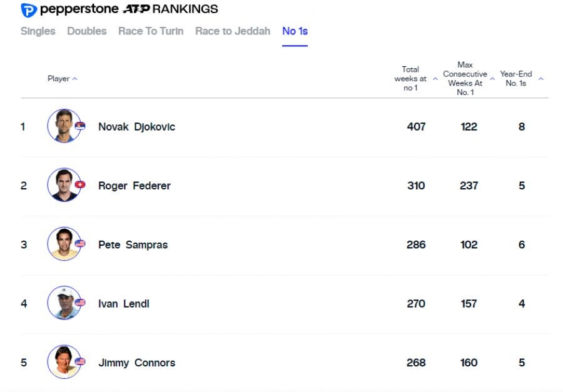This screenshot has height=392, width=563.
Task: Click Novak Djokovic's Serbian flag icon
Action: 80,126
